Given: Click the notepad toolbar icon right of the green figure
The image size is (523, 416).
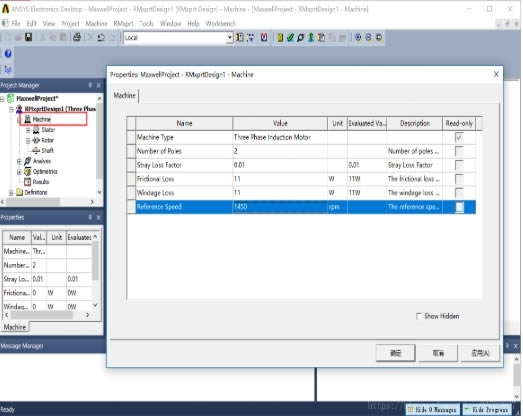Looking at the screenshot, I should 322,37.
